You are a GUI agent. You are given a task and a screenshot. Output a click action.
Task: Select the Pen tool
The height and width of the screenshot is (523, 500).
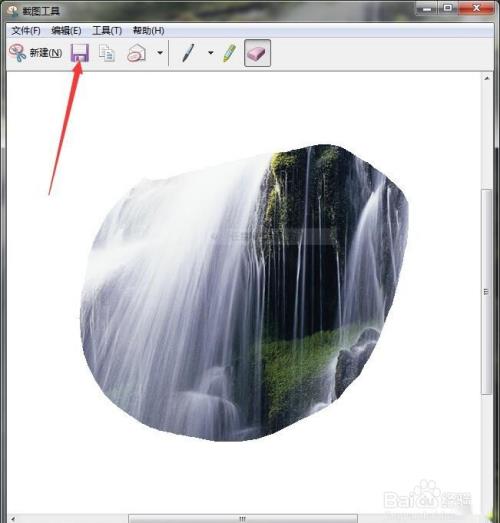(x=188, y=53)
